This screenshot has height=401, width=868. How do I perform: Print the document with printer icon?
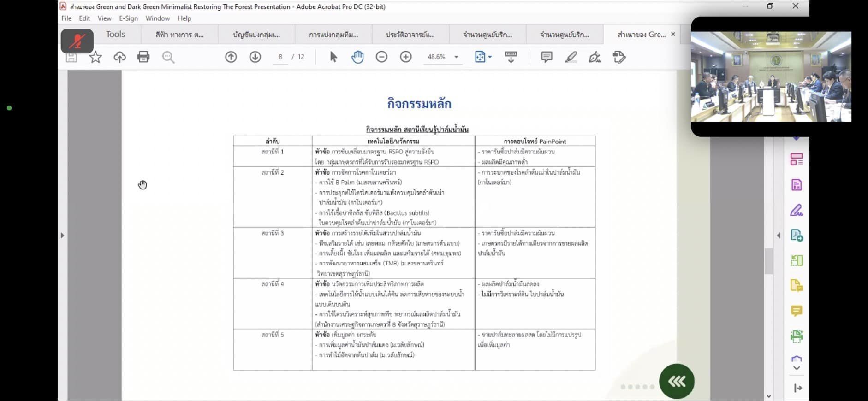(143, 57)
